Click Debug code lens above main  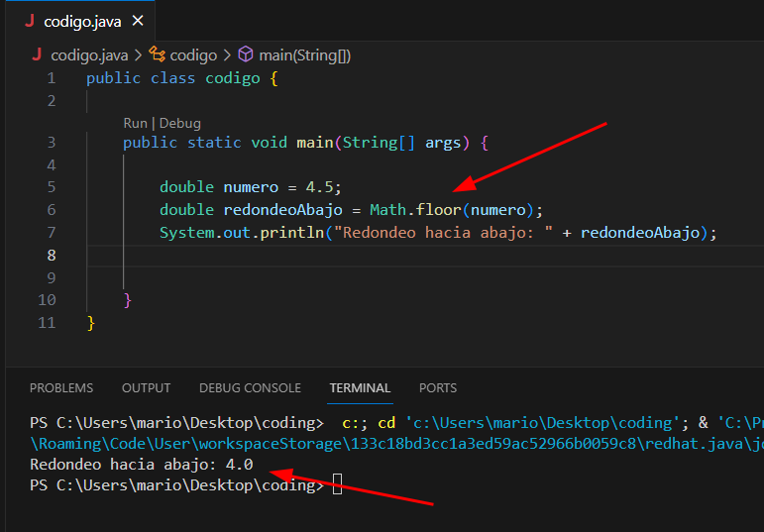coord(179,123)
